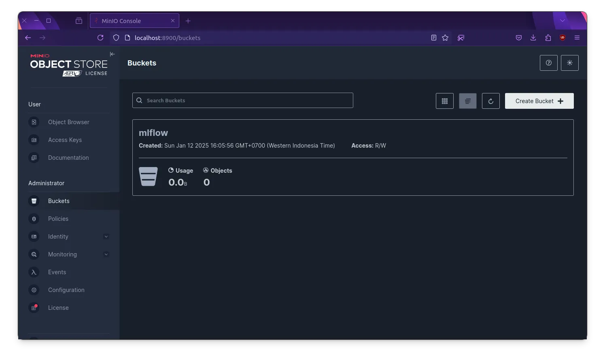Click the Configuration gear icon
The width and height of the screenshot is (605, 364).
(x=34, y=290)
